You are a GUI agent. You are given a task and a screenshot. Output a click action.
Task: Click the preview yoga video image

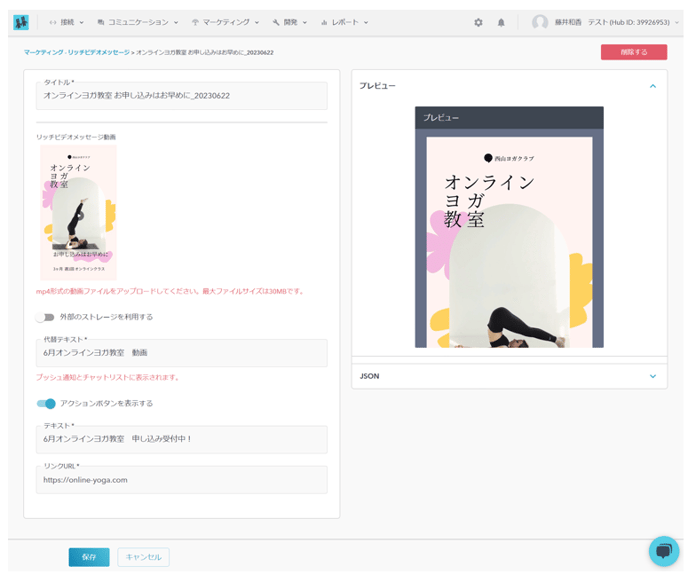tap(509, 242)
